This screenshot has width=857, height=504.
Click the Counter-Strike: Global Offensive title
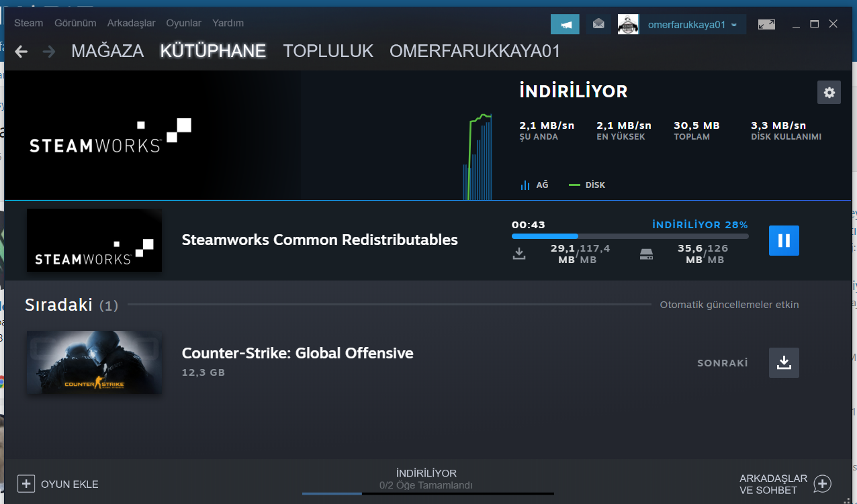pyautogui.click(x=298, y=353)
